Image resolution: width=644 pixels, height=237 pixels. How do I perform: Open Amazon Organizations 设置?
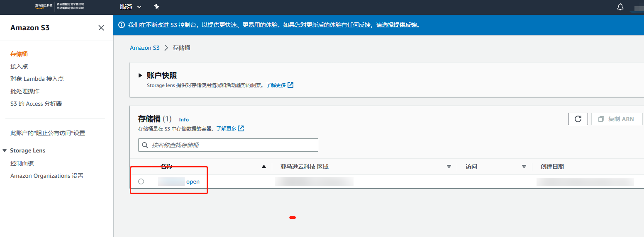coord(47,176)
